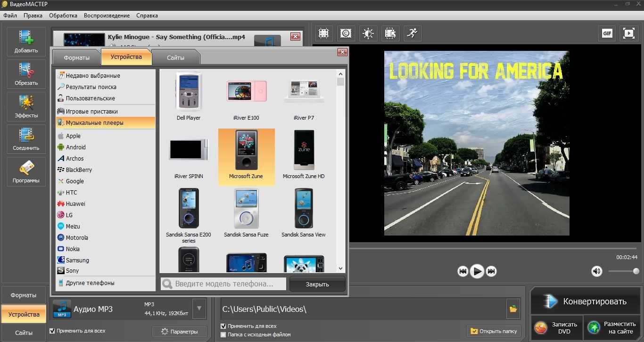Select the Dell Player device thumbnail
This screenshot has width=644, height=342.
coord(189,96)
